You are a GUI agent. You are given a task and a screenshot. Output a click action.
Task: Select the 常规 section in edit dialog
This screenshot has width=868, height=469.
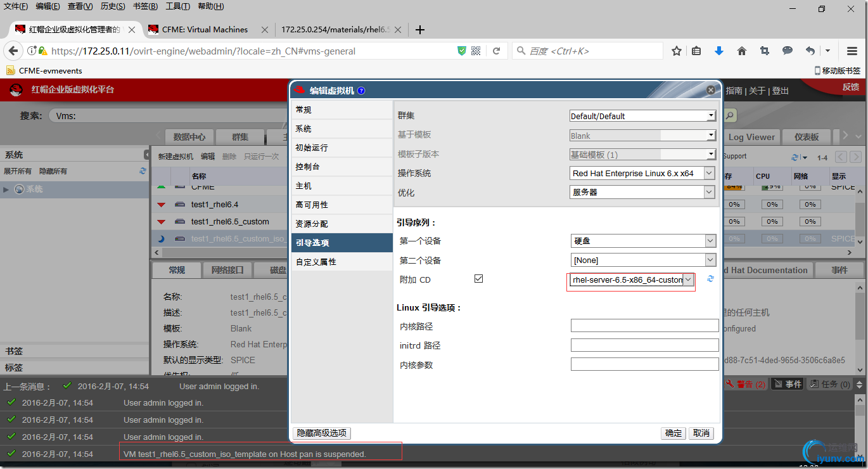pyautogui.click(x=342, y=110)
